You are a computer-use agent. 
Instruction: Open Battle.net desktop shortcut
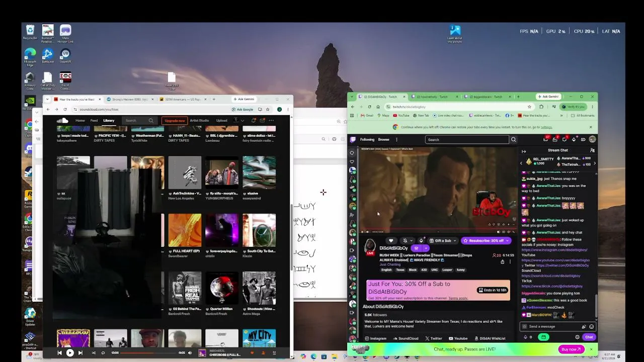(x=47, y=55)
